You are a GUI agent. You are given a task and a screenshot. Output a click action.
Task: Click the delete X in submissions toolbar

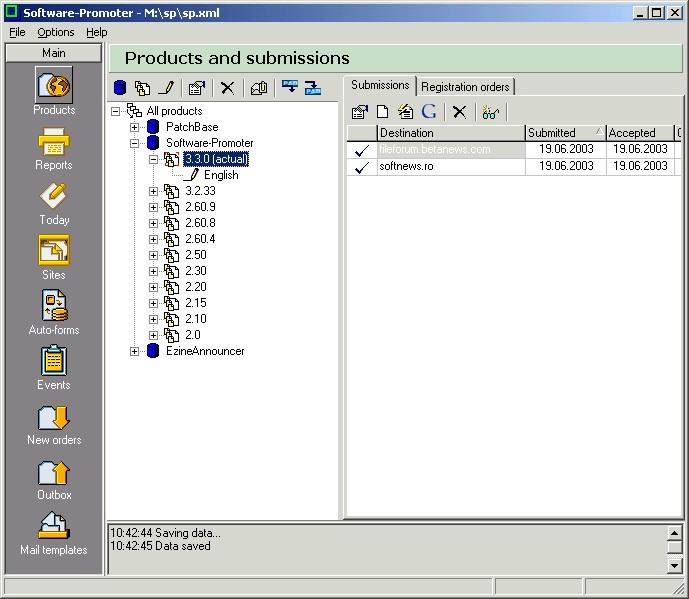coord(460,112)
